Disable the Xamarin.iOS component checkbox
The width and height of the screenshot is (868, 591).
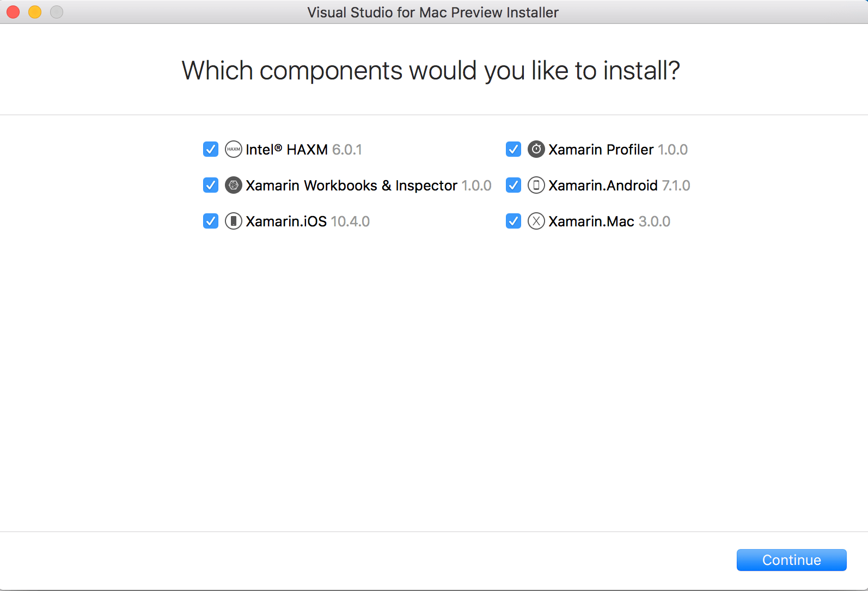coord(211,221)
